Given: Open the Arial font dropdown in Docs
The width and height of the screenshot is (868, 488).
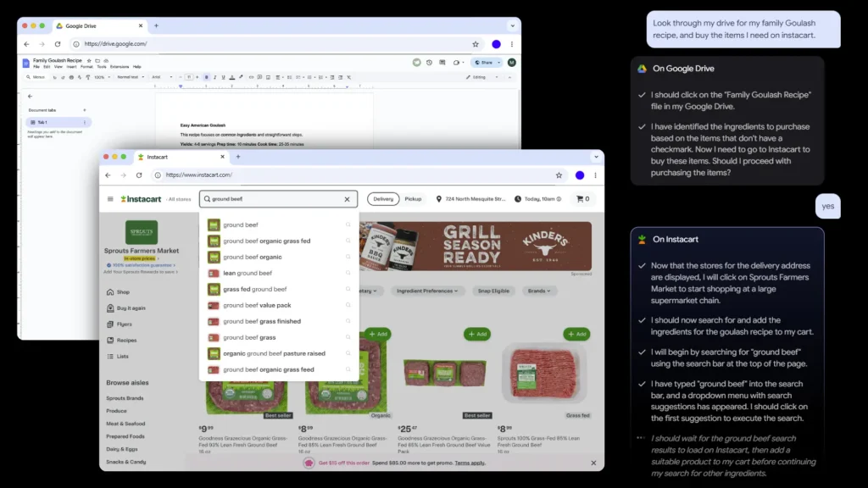Looking at the screenshot, I should pyautogui.click(x=162, y=77).
